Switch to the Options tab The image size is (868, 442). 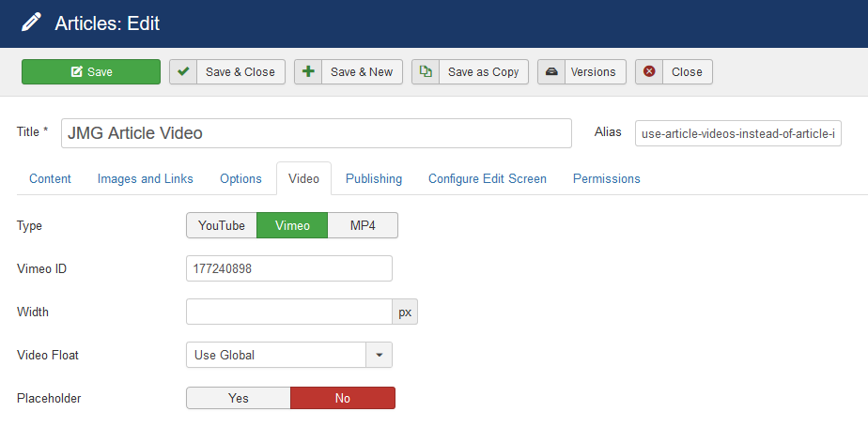[x=240, y=178]
